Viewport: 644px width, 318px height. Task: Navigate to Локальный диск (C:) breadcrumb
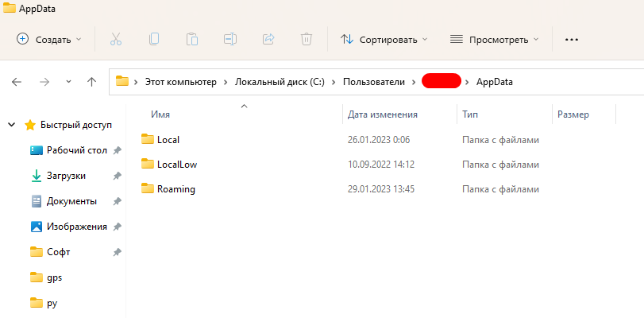coord(280,82)
